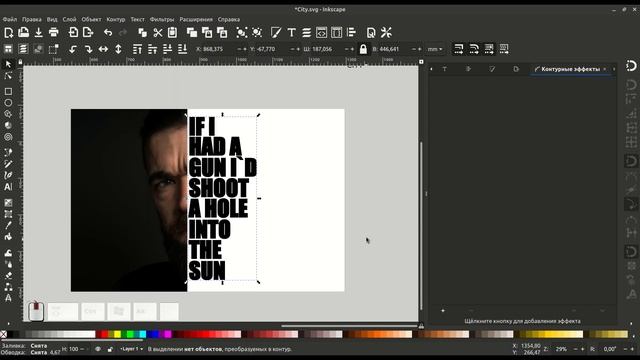The image size is (640, 360).
Task: Select the Gradient tool
Action: point(8,202)
